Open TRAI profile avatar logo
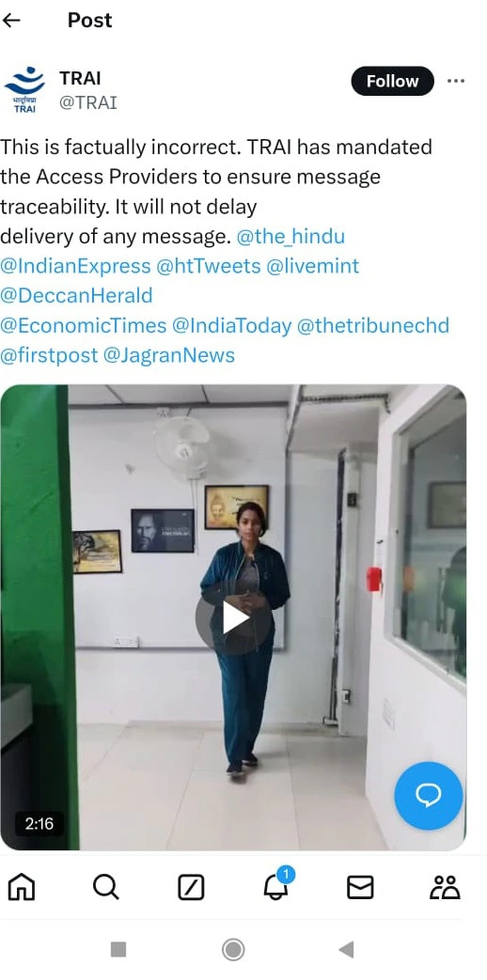Image resolution: width=487 pixels, height=980 pixels. tap(24, 90)
